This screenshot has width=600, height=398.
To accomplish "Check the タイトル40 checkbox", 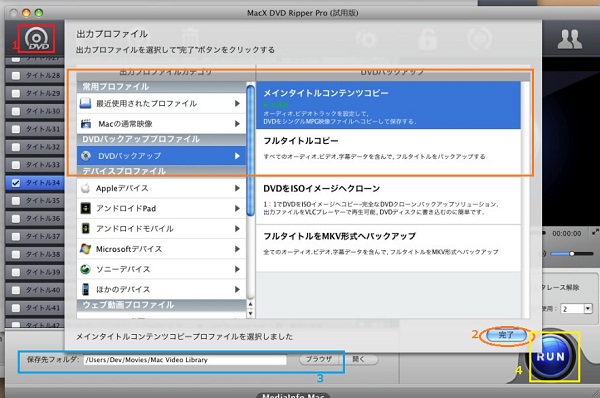I will (x=16, y=290).
